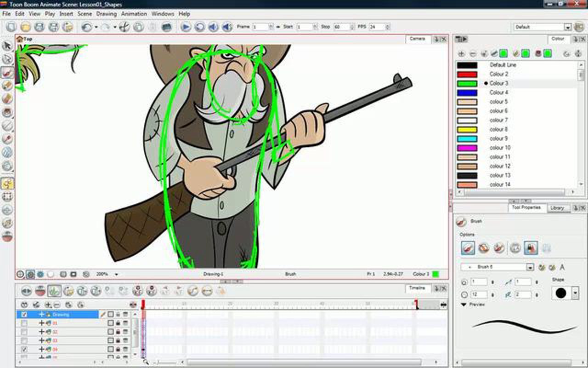Choose the Paint tool in the toolbox
The width and height of the screenshot is (588, 368).
[x=6, y=112]
